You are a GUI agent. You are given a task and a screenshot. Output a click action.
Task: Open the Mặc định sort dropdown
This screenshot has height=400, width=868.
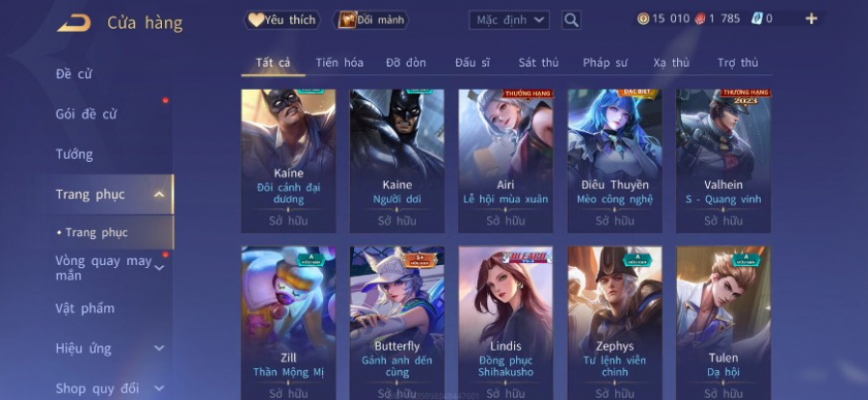[x=509, y=20]
